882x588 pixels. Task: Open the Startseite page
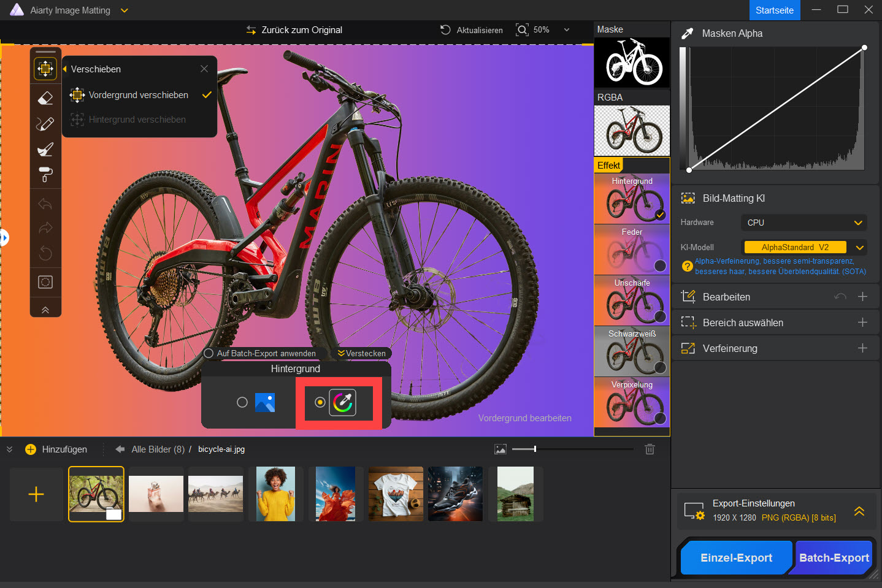(774, 10)
